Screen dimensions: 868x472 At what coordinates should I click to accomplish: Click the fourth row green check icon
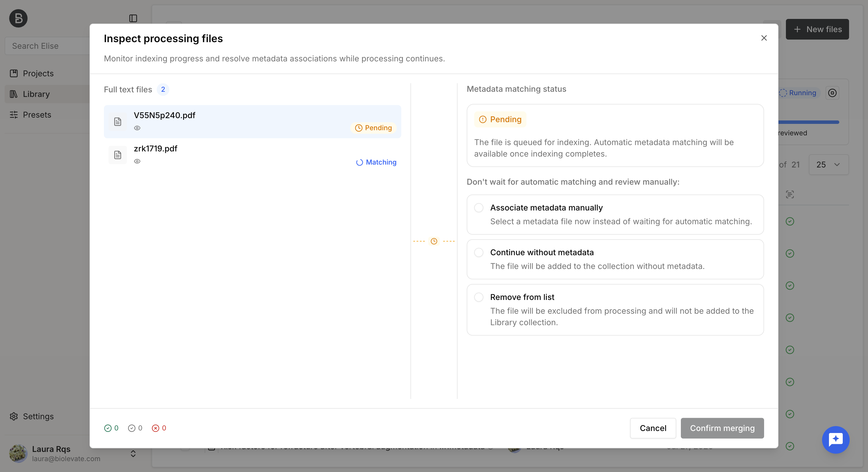[790, 318]
